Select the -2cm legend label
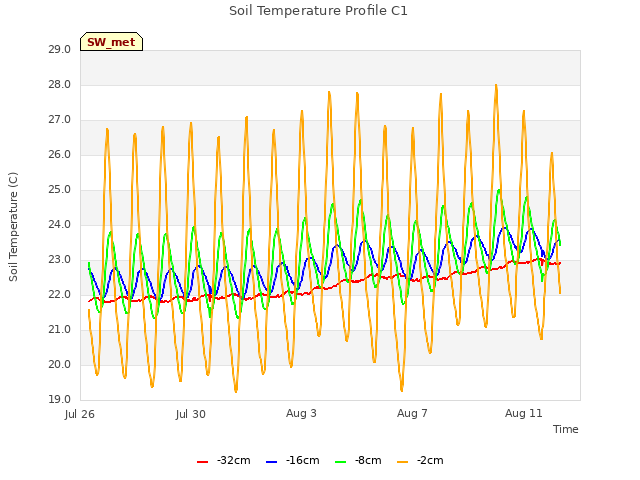 [430, 460]
